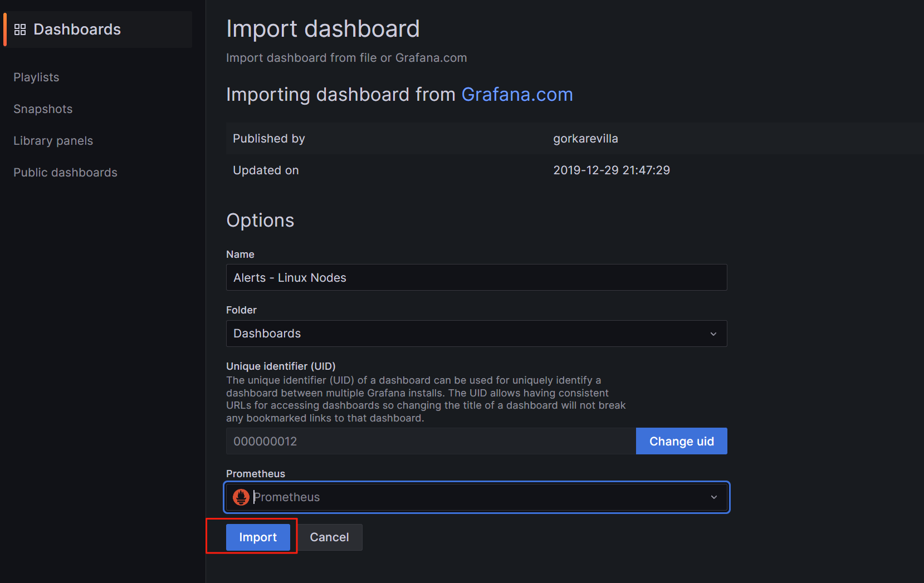Click the UID field showing 000000012
Image resolution: width=924 pixels, height=583 pixels.
point(431,441)
